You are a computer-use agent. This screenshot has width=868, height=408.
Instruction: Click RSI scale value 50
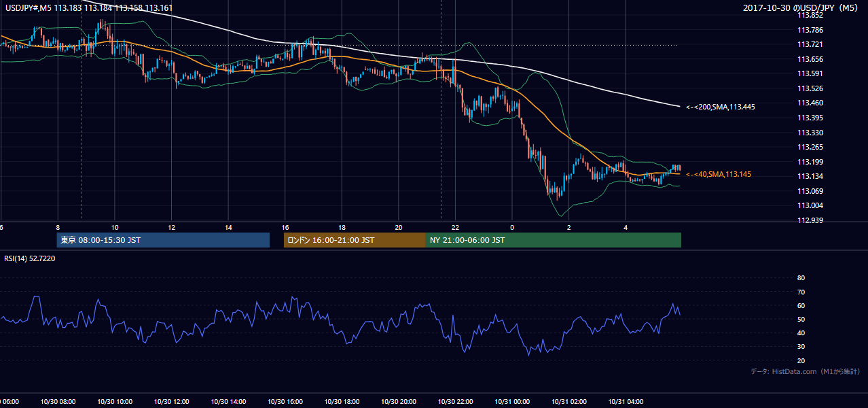(801, 319)
